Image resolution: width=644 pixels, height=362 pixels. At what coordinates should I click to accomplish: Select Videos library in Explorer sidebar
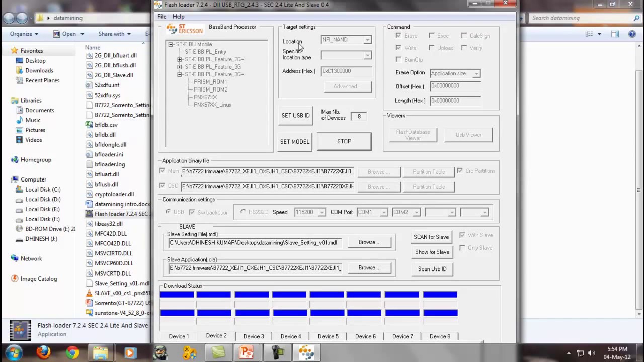point(34,140)
